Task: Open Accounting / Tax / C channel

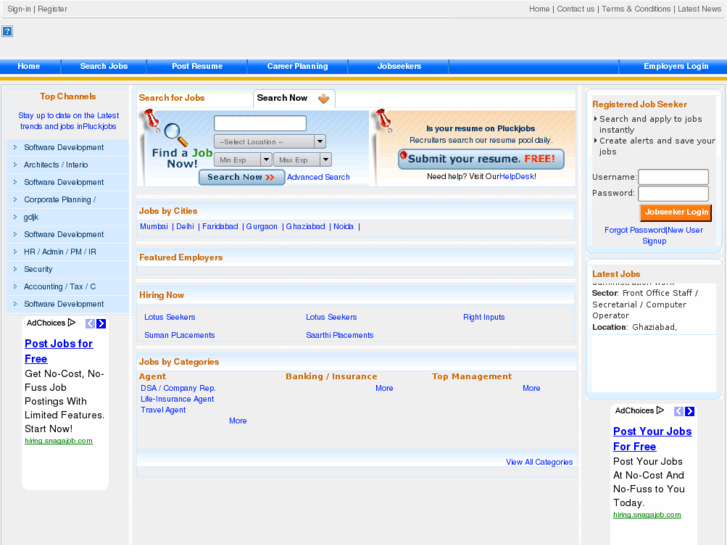Action: [x=60, y=287]
